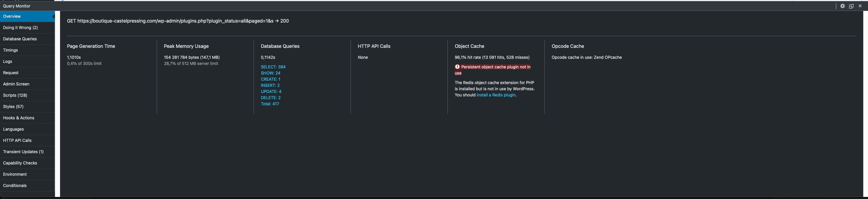Click the 0,1142s database time value

268,57
